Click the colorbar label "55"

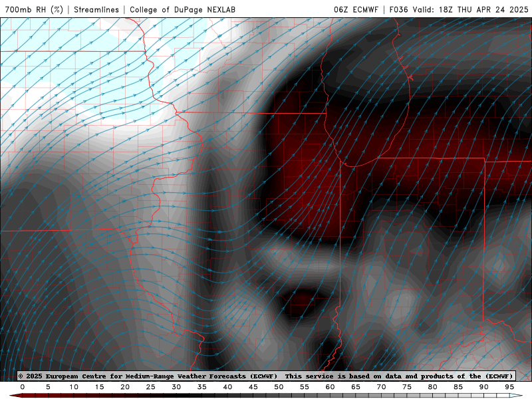tap(305, 387)
